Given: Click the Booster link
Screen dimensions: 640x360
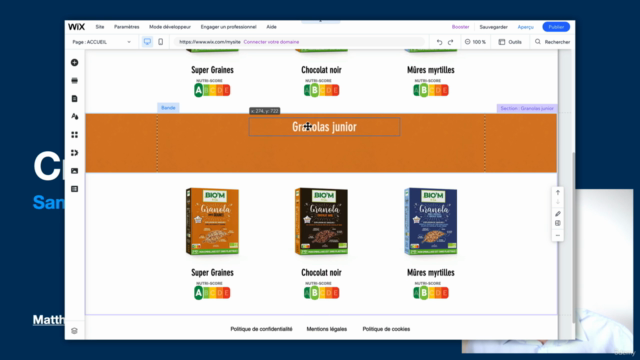Looking at the screenshot, I should pos(460,27).
